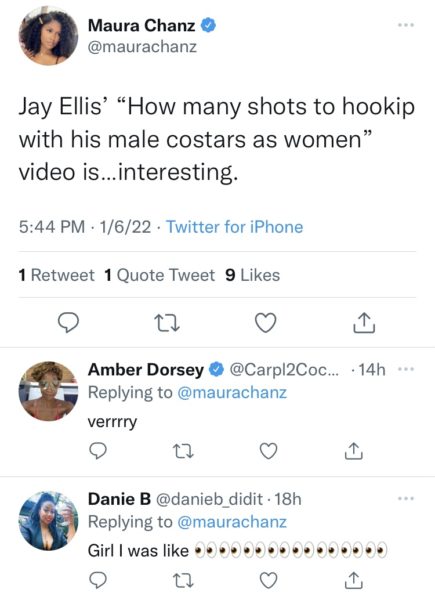Viewport: 435px width, 600px height.
Task: Share Amber Dorsey's reply
Action: pyautogui.click(x=354, y=451)
